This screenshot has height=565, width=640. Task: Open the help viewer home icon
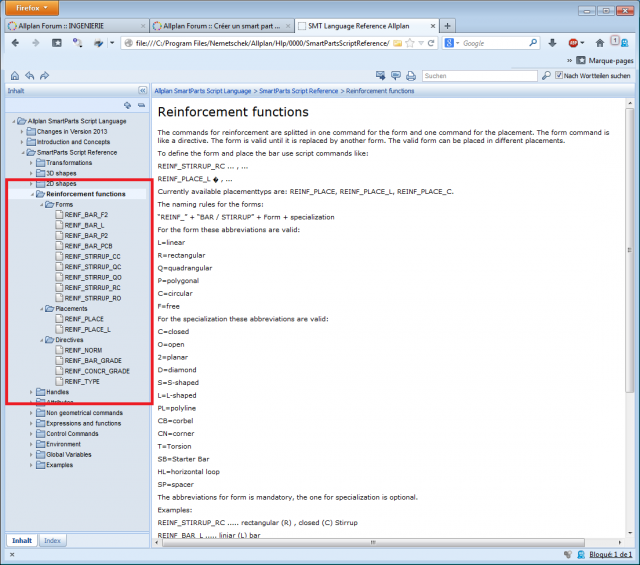[15, 76]
